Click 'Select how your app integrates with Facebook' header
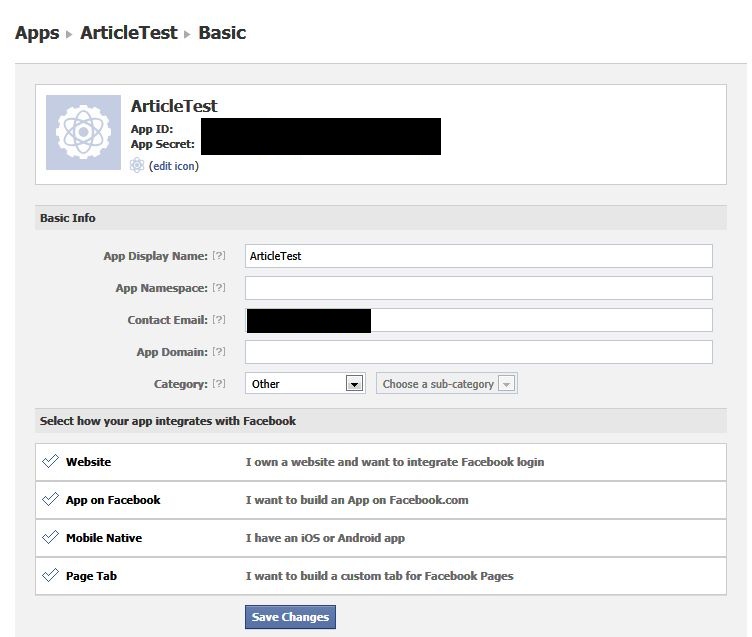 (381, 421)
